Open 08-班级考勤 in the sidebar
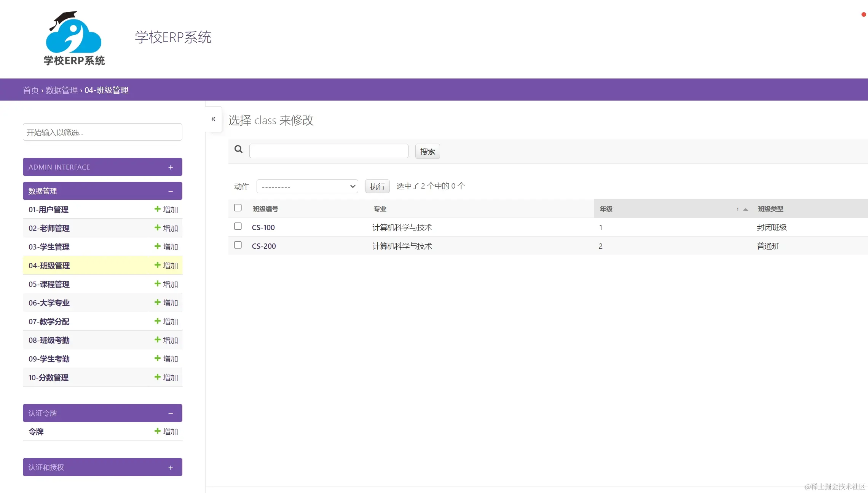Screen dimensions: 868x493 (49, 340)
